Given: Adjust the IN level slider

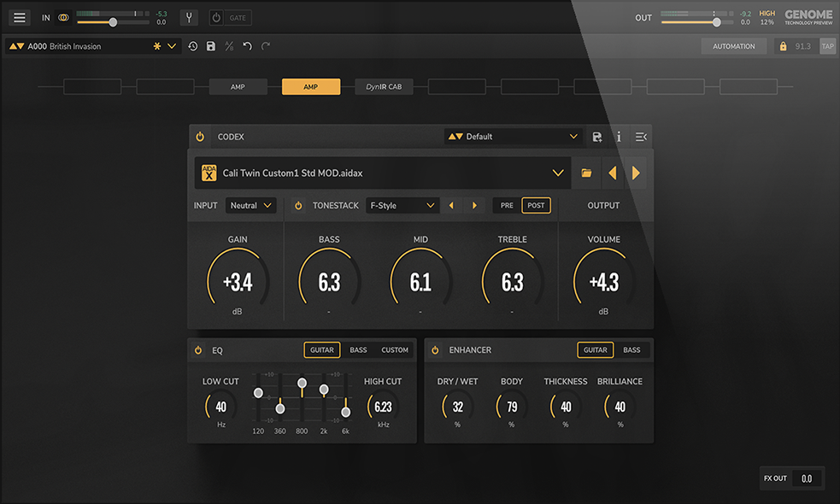Looking at the screenshot, I should click(113, 22).
